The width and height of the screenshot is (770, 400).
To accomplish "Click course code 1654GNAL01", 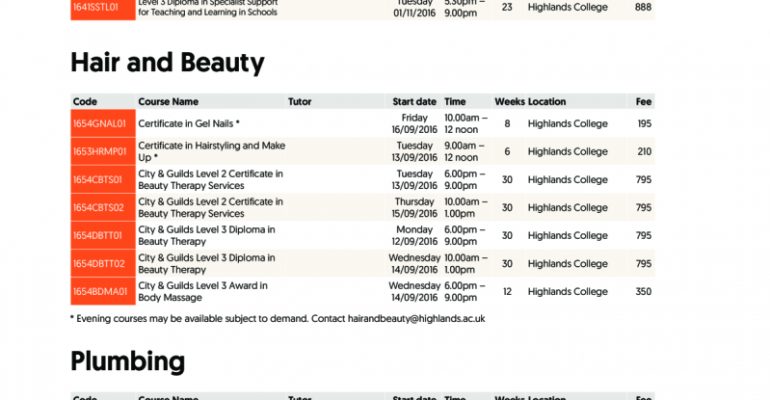I will (100, 124).
